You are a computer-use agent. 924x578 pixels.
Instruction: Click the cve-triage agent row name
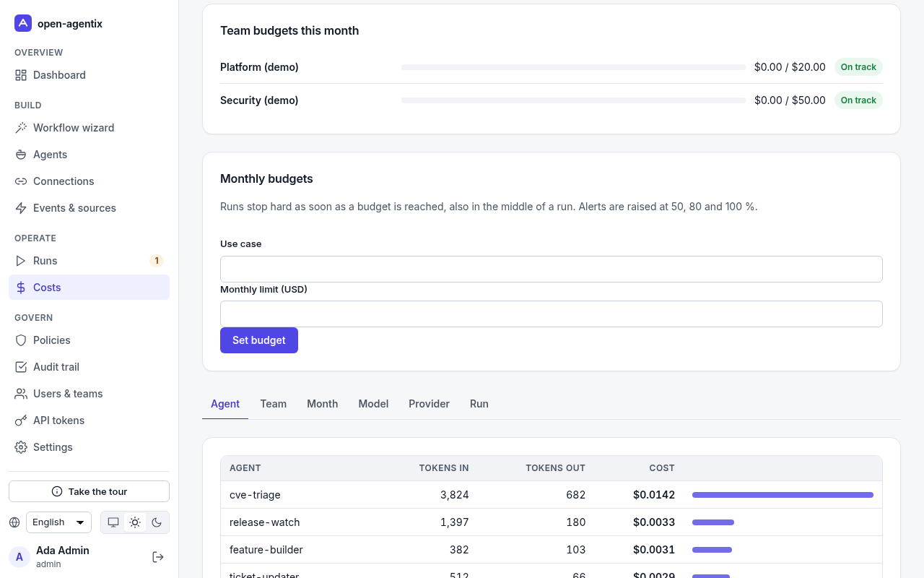[x=255, y=495]
